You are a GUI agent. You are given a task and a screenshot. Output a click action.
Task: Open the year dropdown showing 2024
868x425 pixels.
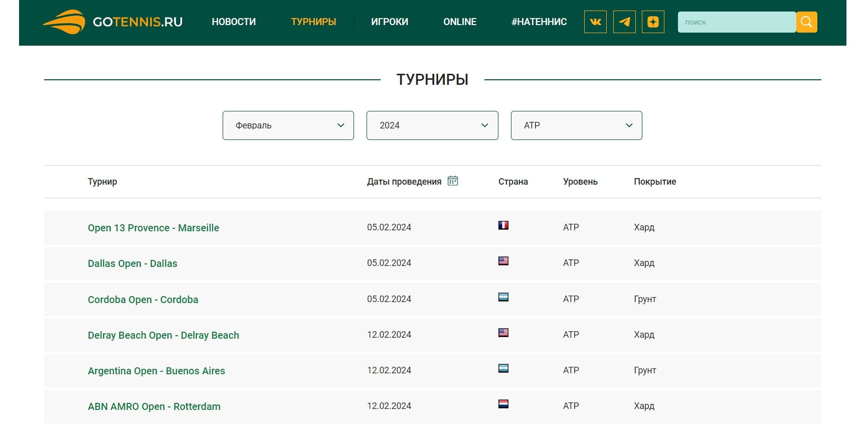(432, 125)
